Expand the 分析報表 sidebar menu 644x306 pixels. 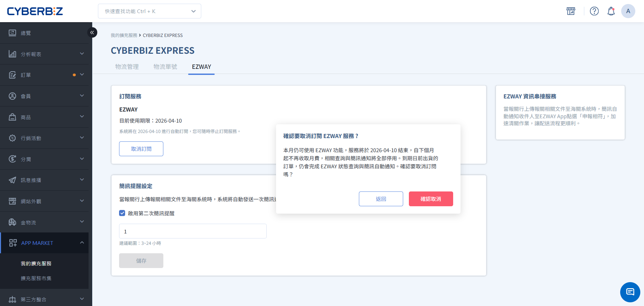point(46,54)
